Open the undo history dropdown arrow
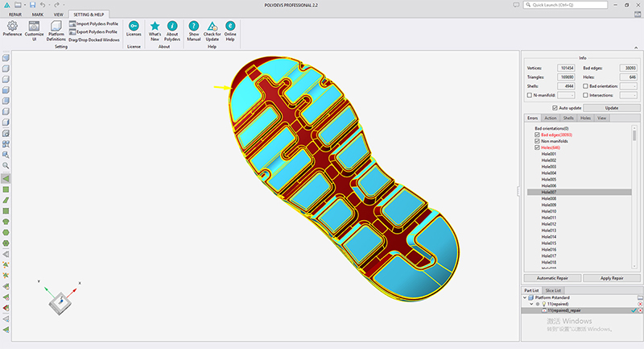644x349 pixels. tap(49, 6)
